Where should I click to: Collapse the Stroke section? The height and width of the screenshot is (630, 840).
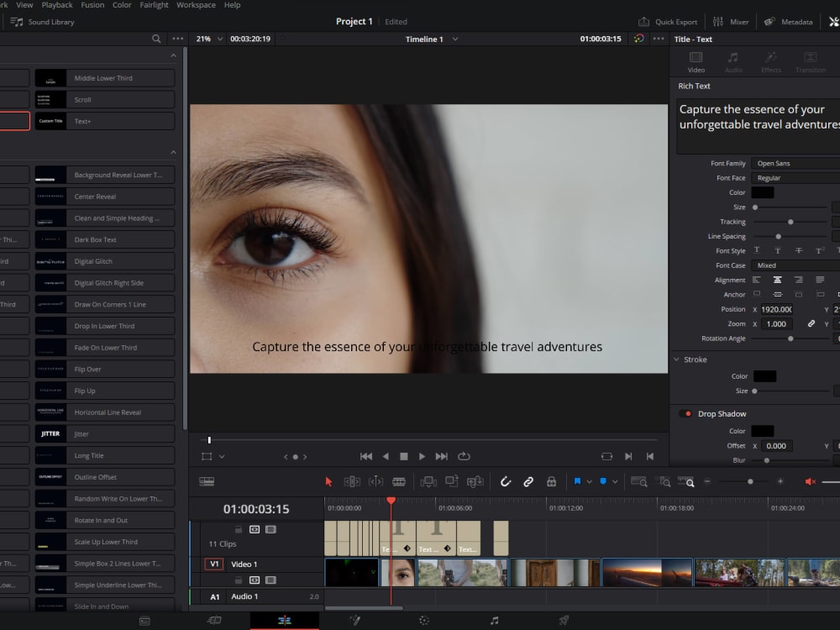coord(678,360)
